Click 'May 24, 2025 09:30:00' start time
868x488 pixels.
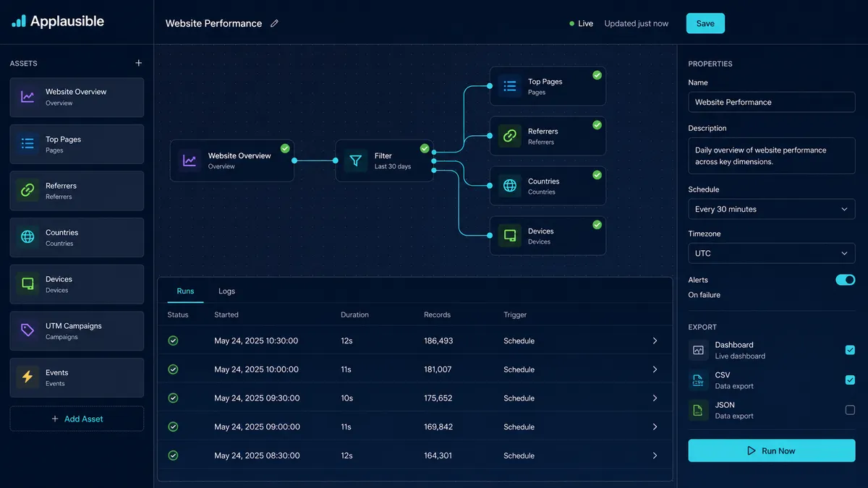(257, 398)
